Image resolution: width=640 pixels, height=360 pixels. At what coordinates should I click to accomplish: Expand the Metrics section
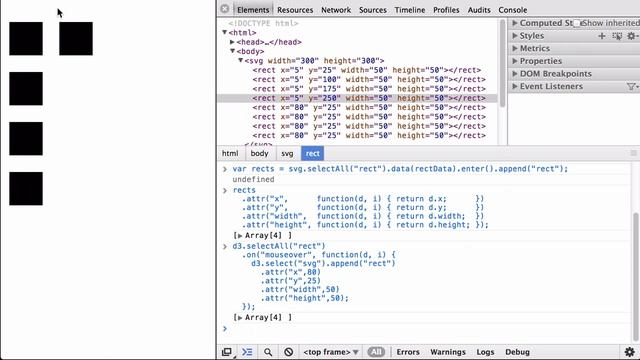click(515, 48)
